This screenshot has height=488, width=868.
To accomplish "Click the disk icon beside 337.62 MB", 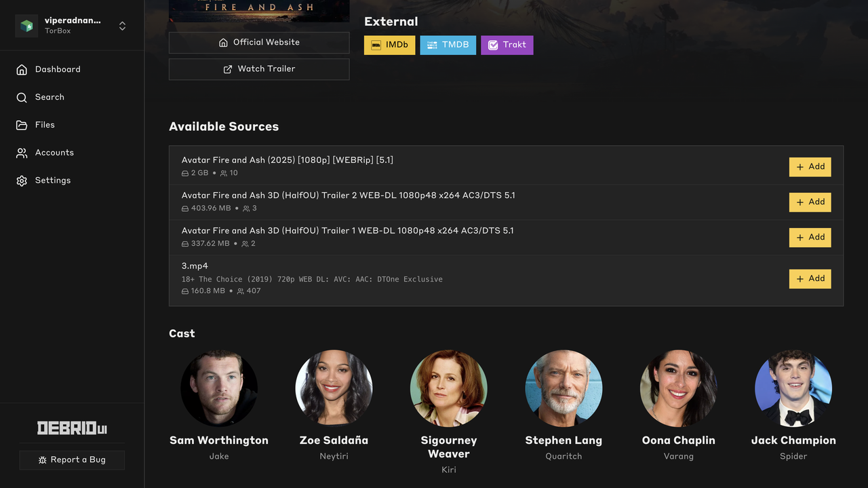I will (185, 244).
